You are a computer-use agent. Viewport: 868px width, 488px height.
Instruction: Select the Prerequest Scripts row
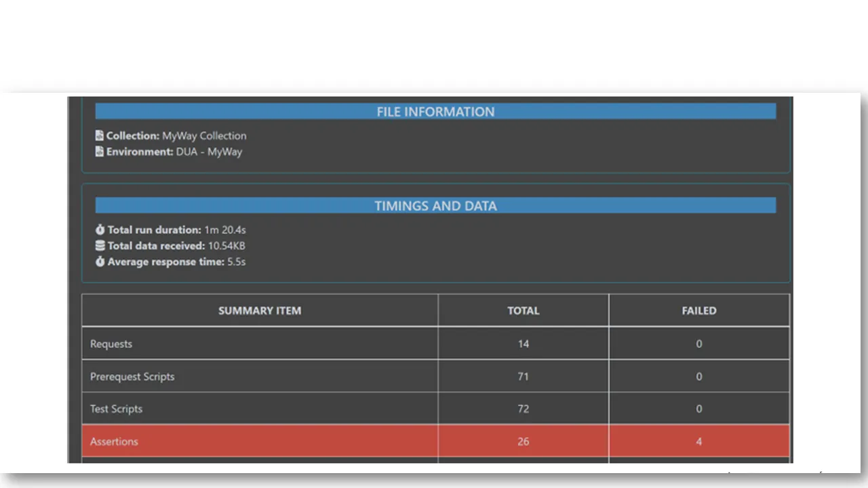[x=260, y=376]
